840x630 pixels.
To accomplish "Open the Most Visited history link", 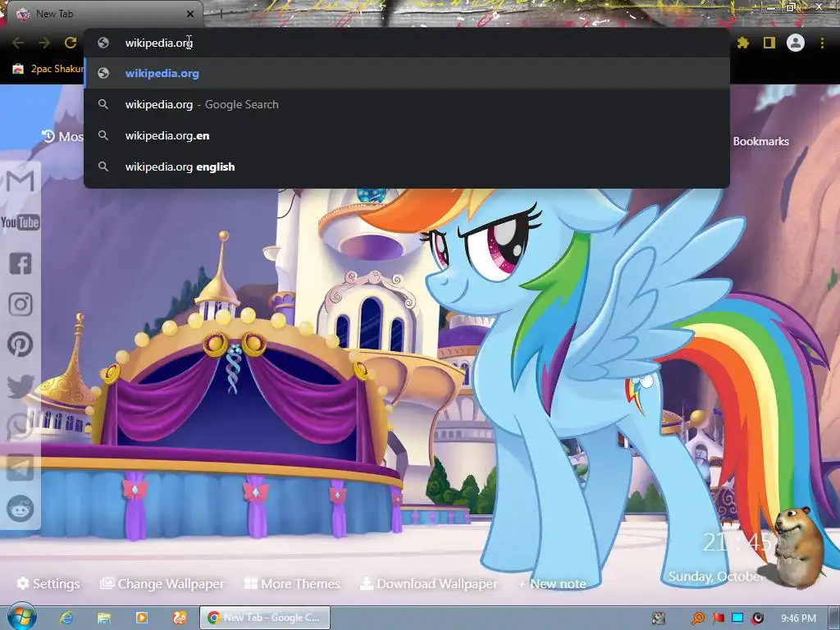I will tap(63, 137).
